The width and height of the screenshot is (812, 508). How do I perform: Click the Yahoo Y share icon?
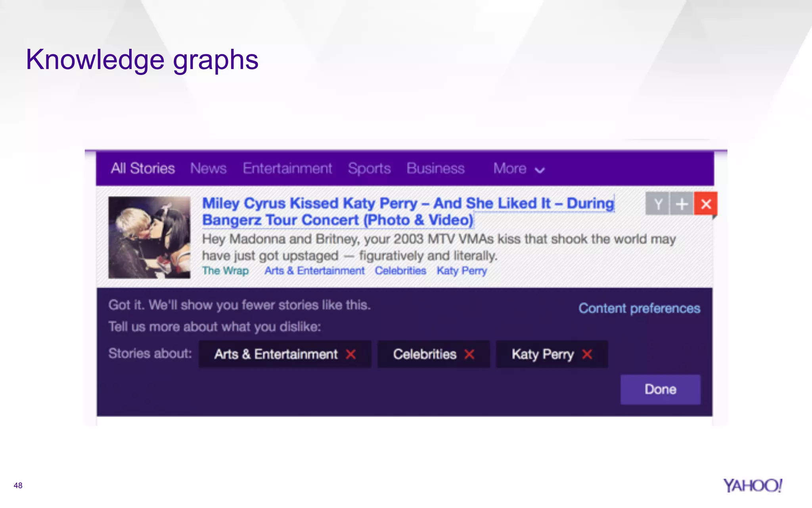657,204
